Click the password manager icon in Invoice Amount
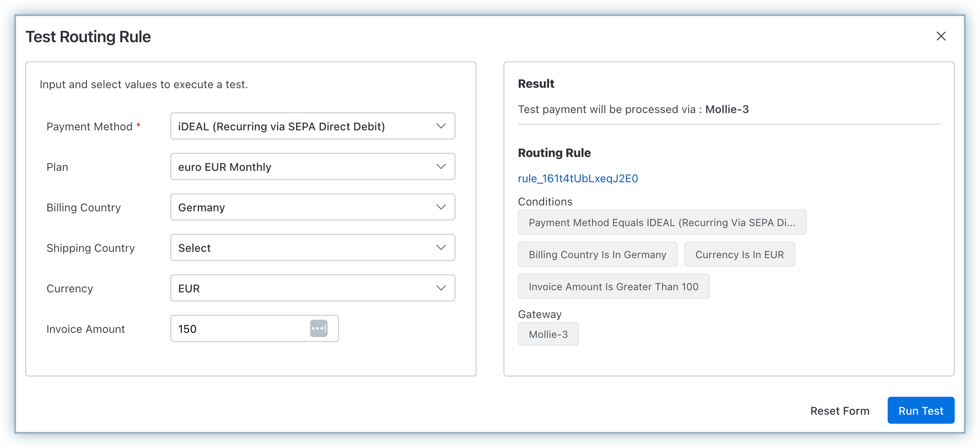980x448 pixels. 318,329
